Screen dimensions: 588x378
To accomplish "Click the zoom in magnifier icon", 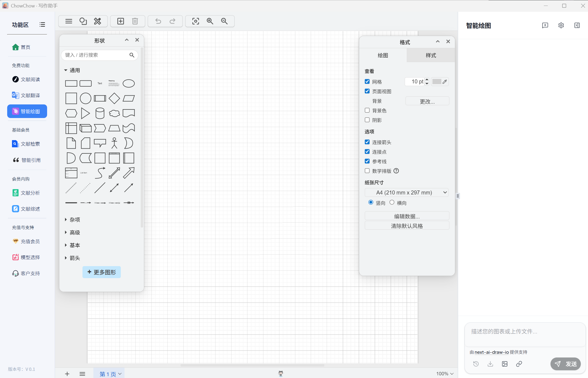I will click(x=210, y=21).
